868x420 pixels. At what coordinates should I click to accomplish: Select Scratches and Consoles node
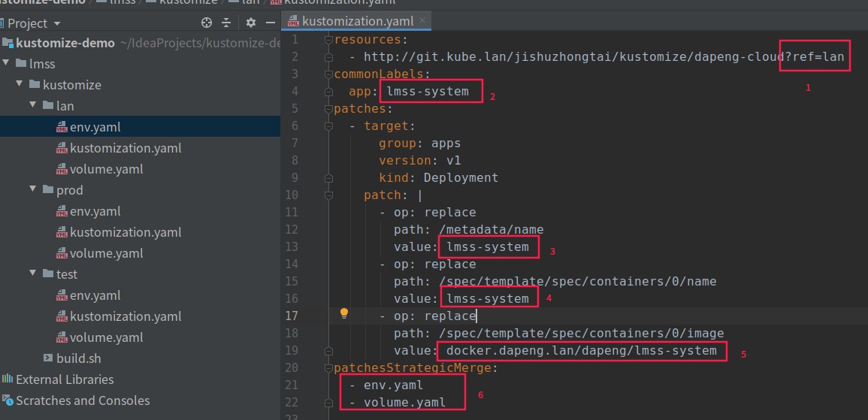(83, 400)
